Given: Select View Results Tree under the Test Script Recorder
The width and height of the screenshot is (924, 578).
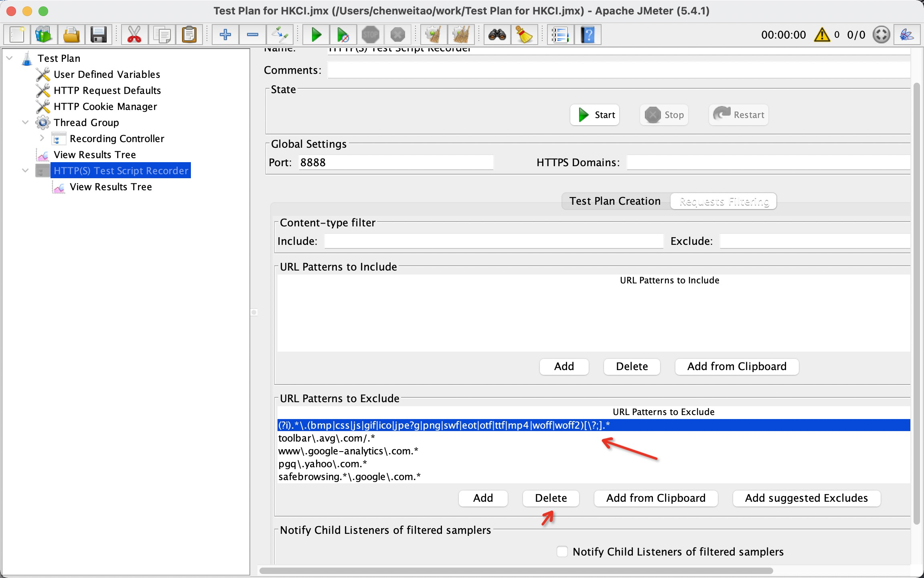Looking at the screenshot, I should pyautogui.click(x=111, y=187).
